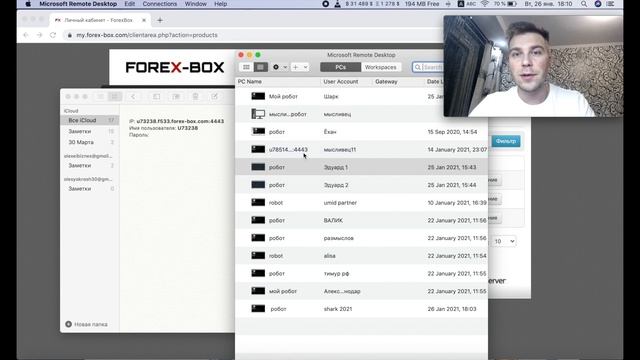
Task: Close the 'Личный кабинет' browser tab
Action: tap(144, 20)
